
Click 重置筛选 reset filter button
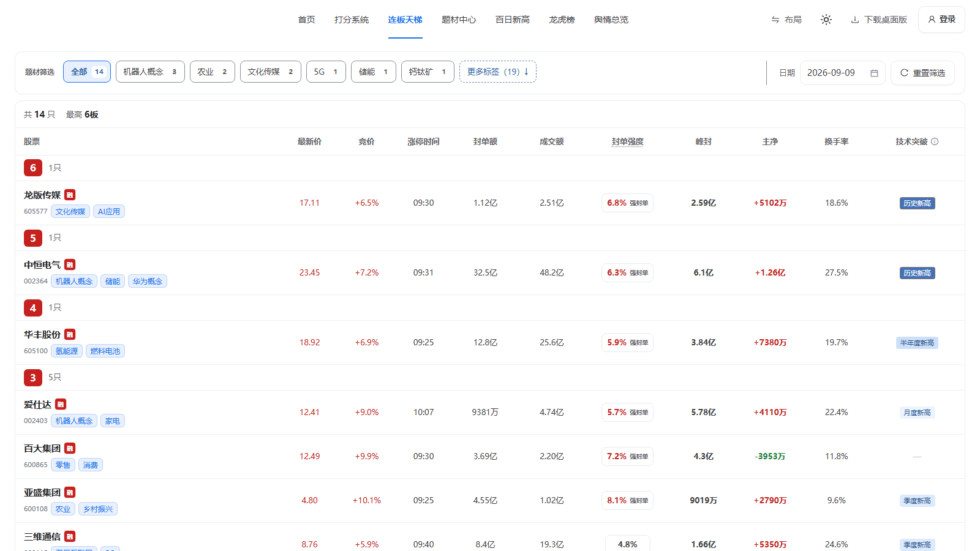[x=922, y=73]
